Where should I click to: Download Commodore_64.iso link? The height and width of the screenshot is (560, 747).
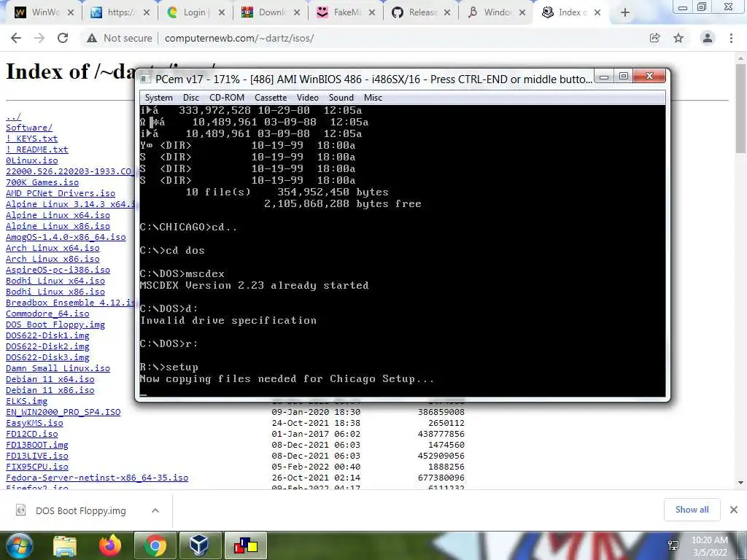click(x=47, y=314)
